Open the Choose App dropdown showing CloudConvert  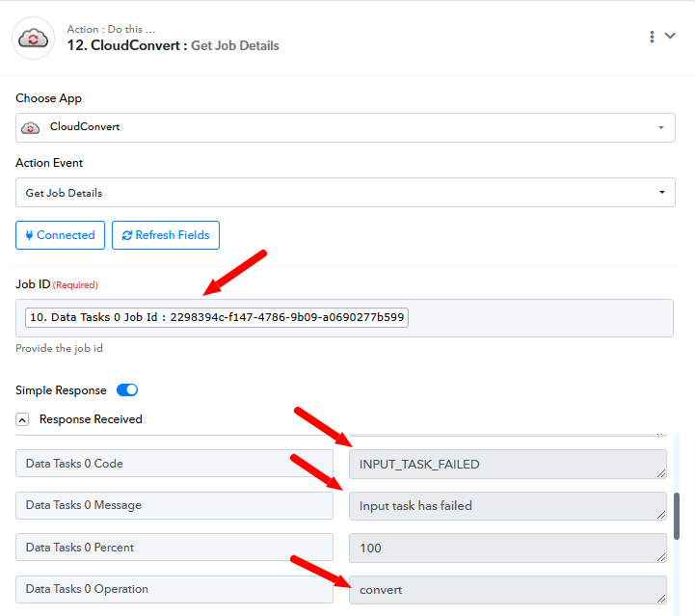tap(345, 127)
